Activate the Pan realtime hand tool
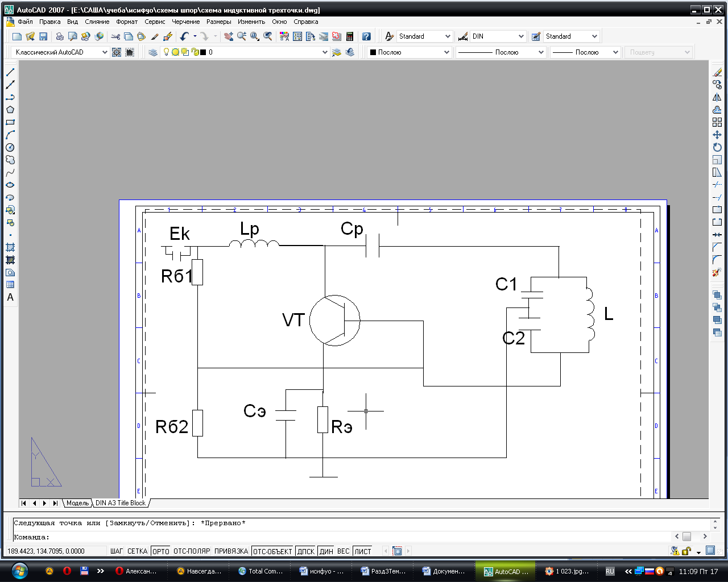Screen dimensions: 728x582 pos(229,36)
